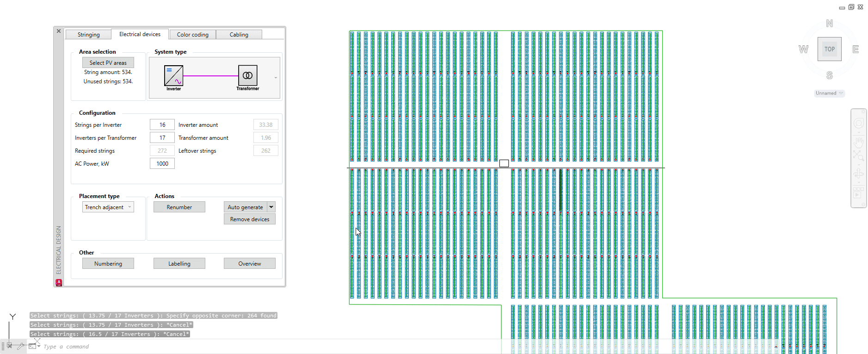
Task: Expand the System type dropdown
Action: pyautogui.click(x=276, y=78)
